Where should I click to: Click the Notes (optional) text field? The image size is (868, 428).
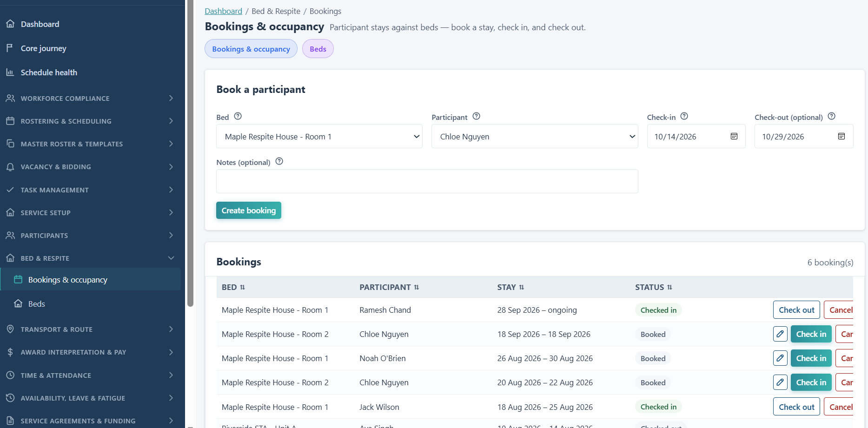[x=427, y=181]
